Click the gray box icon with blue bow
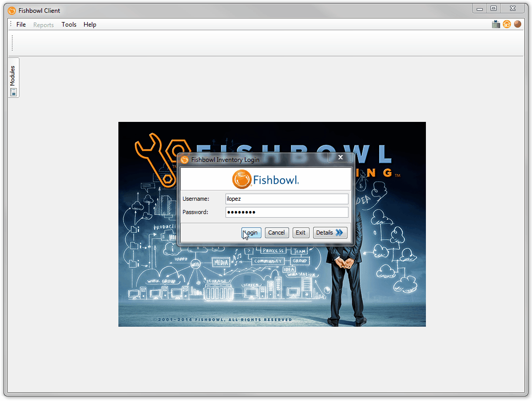Screen dimensions: 532x401 coord(496,24)
